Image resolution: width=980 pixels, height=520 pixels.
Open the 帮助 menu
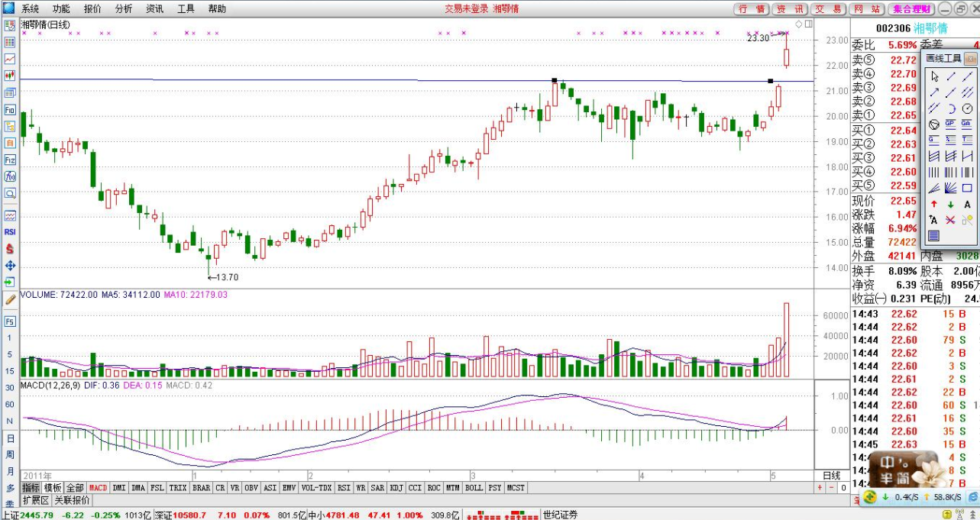(x=217, y=9)
